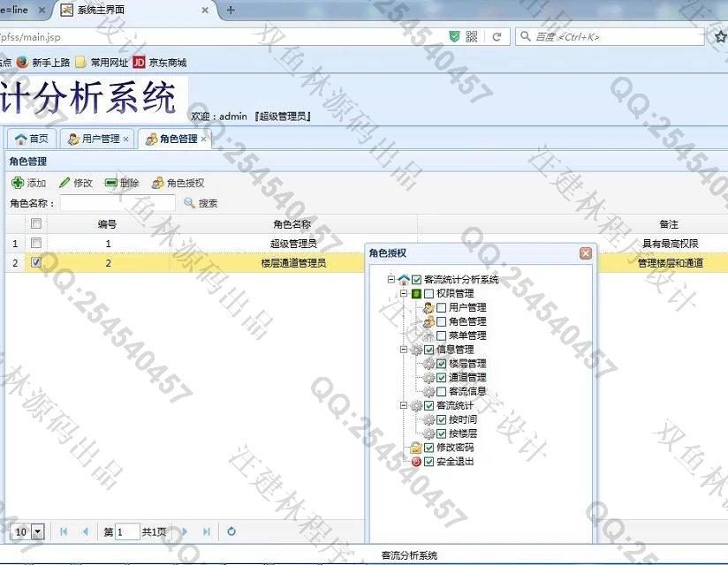Screen dimensions: 728x565
Task: Collapse the 权限管理 tree node
Action: (x=404, y=293)
